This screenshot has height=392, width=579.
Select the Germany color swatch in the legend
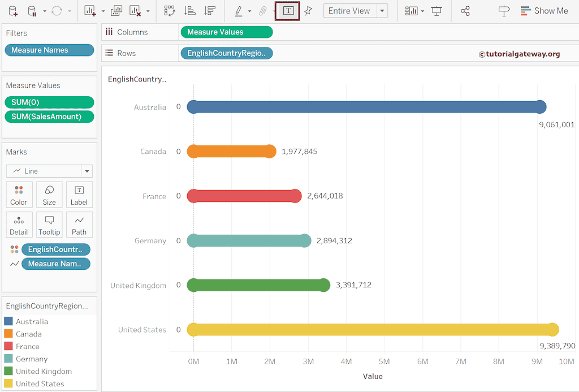click(x=8, y=359)
